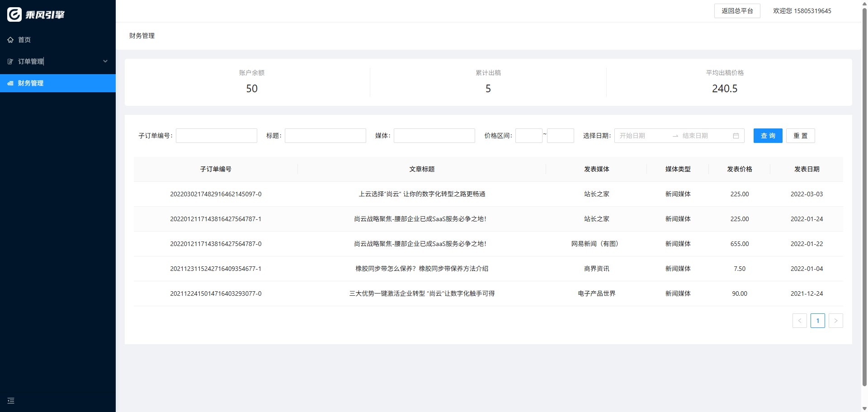Open the calendar icon in date picker
This screenshot has width=868, height=412.
(x=736, y=136)
